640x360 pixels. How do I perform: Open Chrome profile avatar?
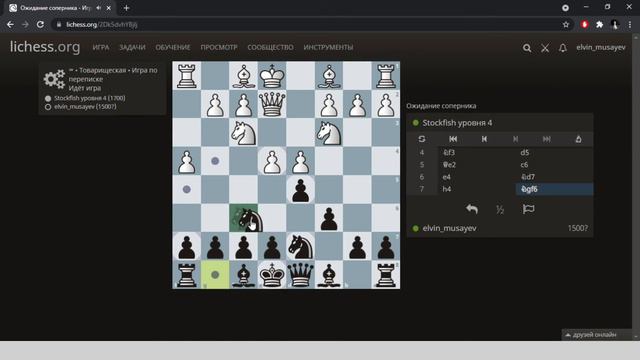tap(615, 24)
